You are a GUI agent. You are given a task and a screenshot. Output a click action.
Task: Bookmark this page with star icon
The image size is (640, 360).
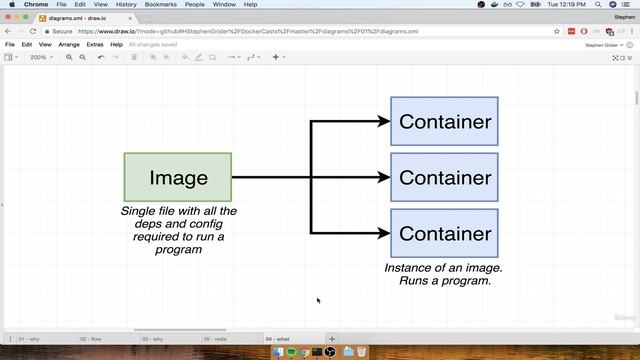coord(556,31)
